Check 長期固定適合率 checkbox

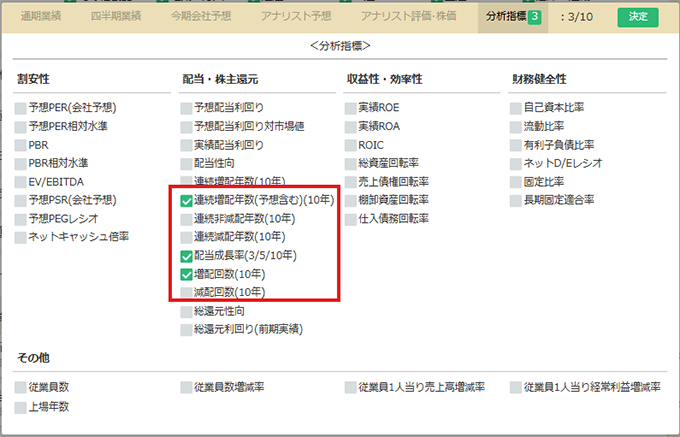(x=516, y=201)
